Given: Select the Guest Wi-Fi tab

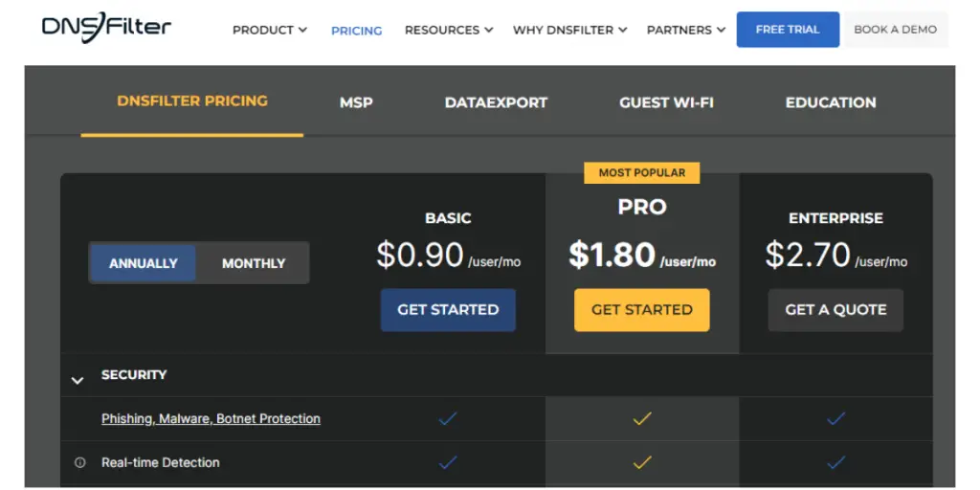Looking at the screenshot, I should [x=666, y=102].
